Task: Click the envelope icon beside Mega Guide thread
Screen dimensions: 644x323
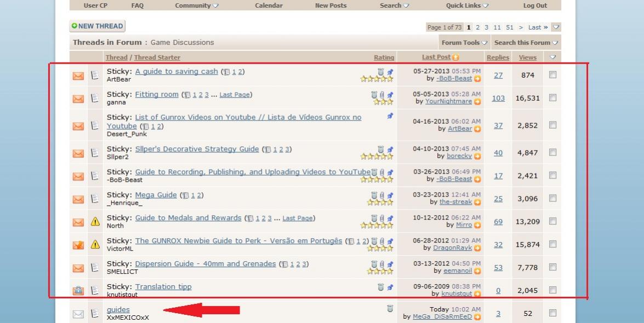Action: (x=78, y=199)
